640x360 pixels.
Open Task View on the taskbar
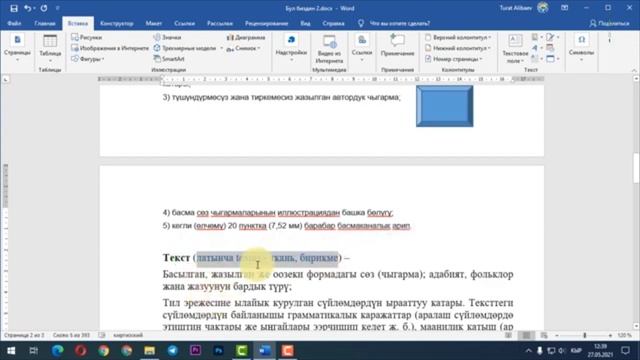tap(34, 351)
